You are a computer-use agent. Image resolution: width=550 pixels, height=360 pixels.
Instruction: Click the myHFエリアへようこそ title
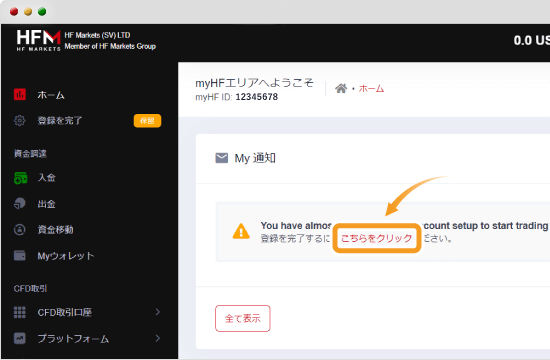(x=254, y=83)
